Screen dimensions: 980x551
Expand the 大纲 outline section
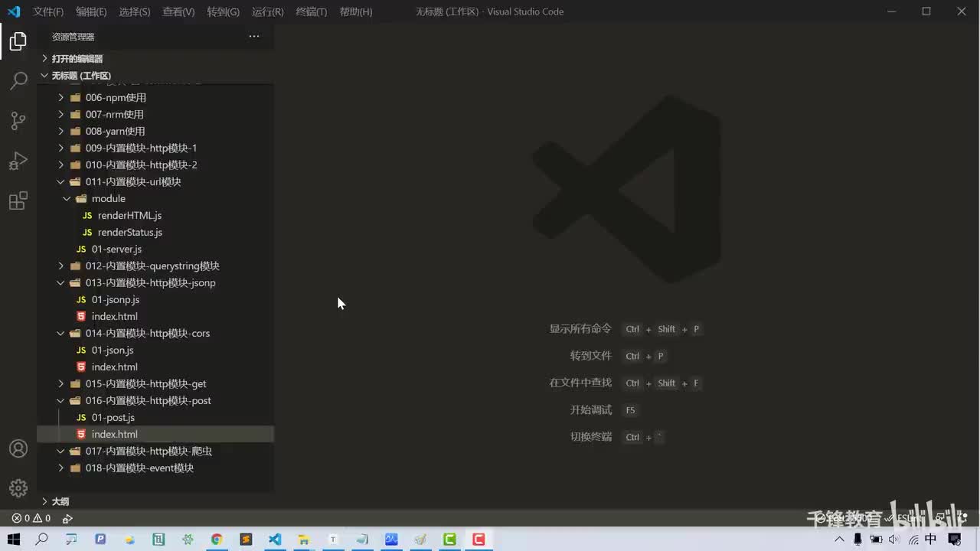pyautogui.click(x=155, y=501)
